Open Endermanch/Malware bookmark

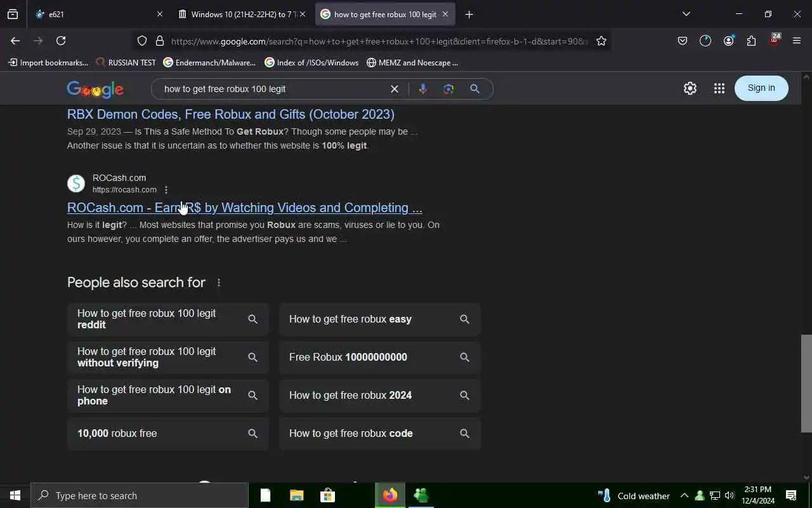point(209,62)
